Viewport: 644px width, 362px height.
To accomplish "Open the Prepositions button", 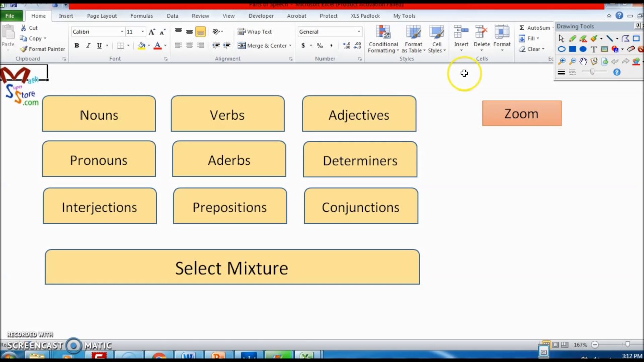I will coord(230,206).
